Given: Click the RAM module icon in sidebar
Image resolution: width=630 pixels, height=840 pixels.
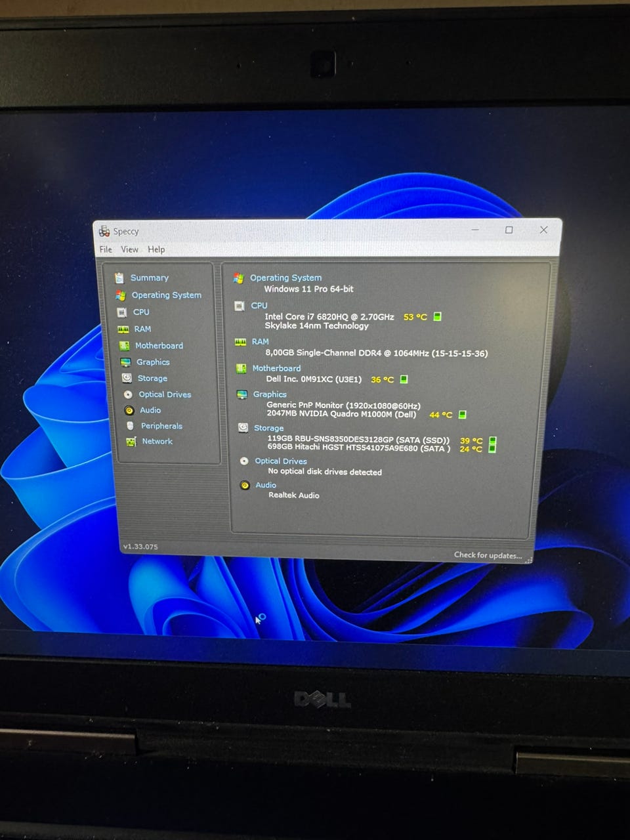Looking at the screenshot, I should (x=123, y=329).
